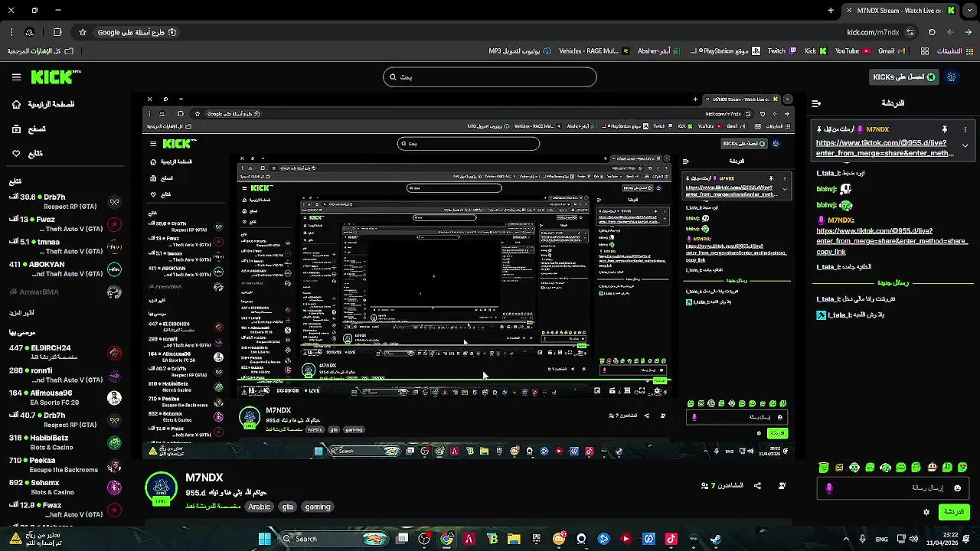
Task: Open home page in Kick sidebar
Action: click(x=43, y=104)
